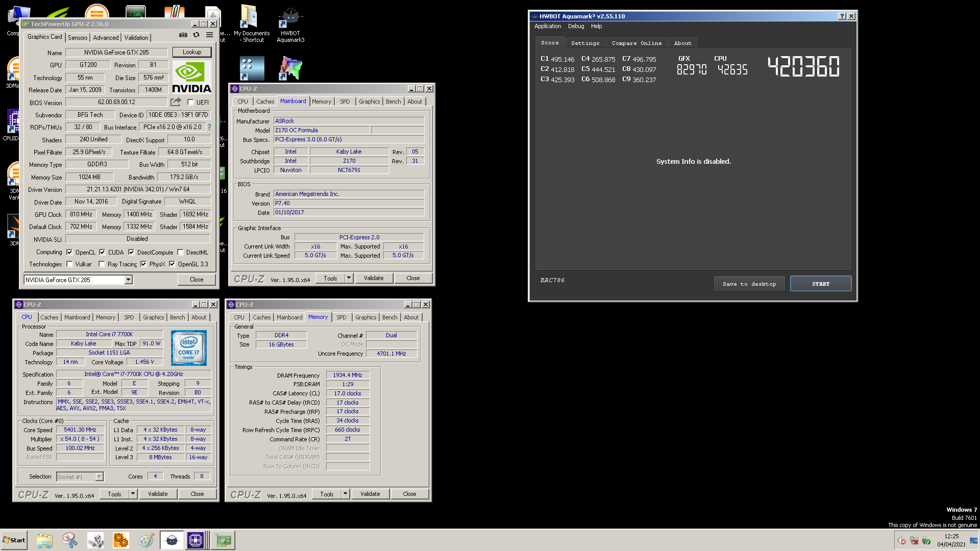Click the Intel Core i7 logo in CPU-Z
This screenshot has height=551, width=980.
point(189,348)
